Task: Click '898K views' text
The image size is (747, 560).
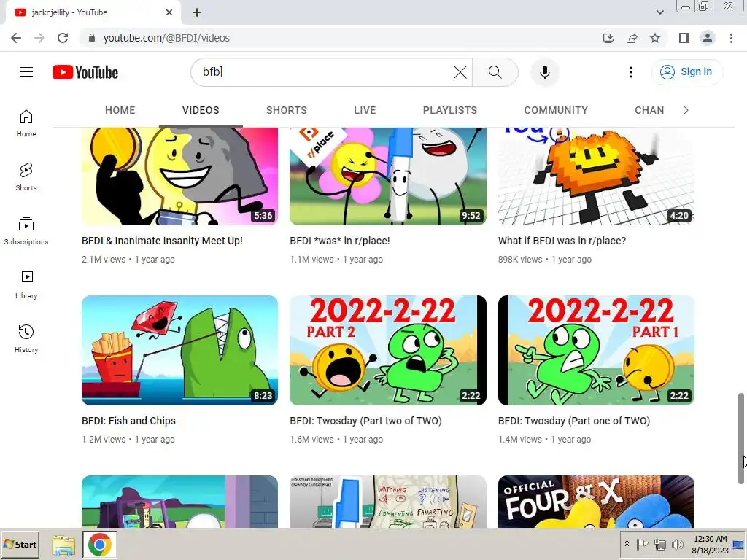Action: pyautogui.click(x=519, y=260)
